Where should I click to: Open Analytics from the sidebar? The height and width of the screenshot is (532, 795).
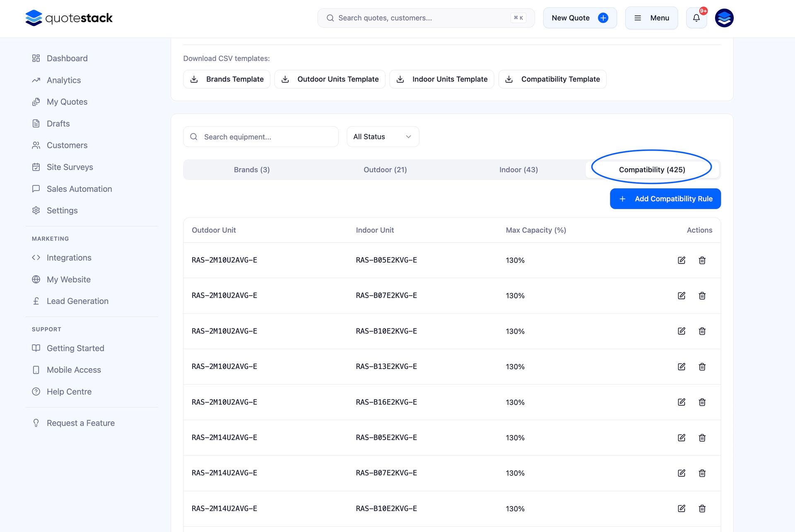click(x=63, y=80)
